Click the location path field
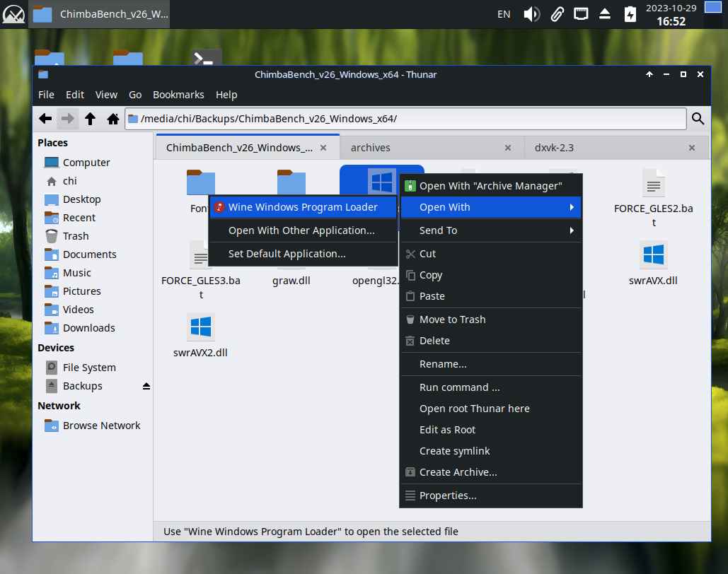 coord(406,119)
